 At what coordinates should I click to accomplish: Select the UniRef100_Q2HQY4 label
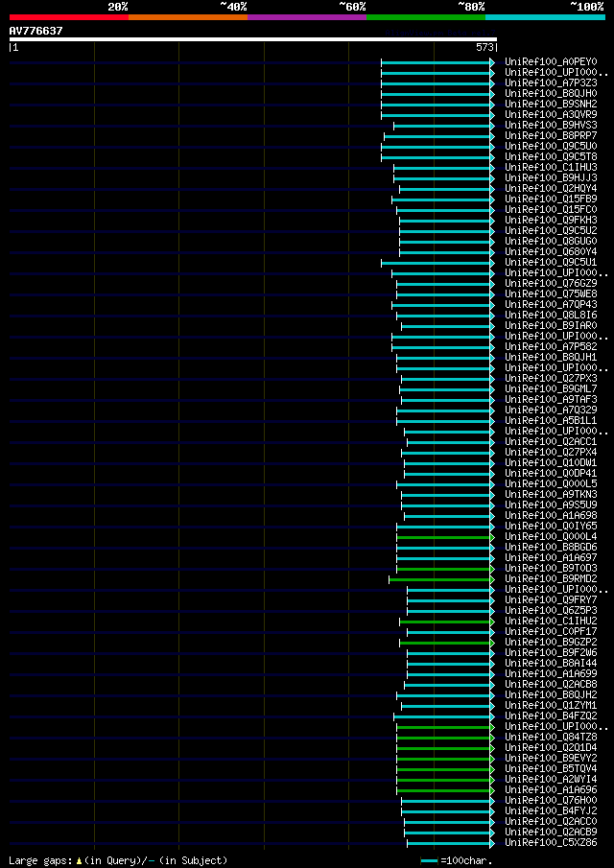[x=551, y=188]
